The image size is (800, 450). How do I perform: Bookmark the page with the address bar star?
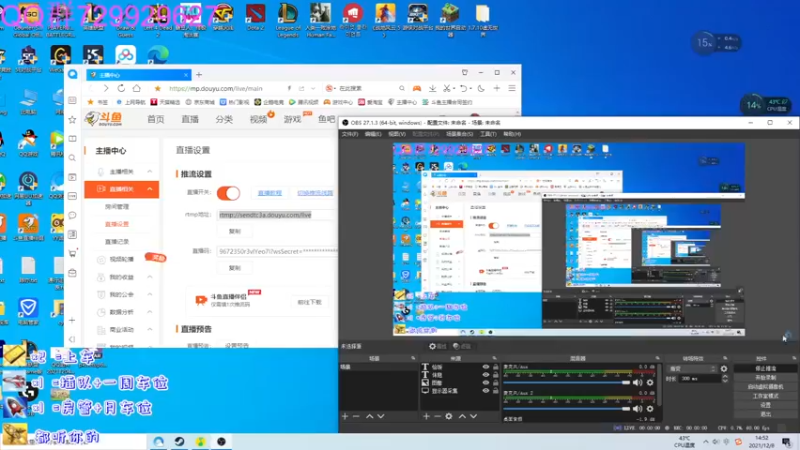click(x=158, y=88)
